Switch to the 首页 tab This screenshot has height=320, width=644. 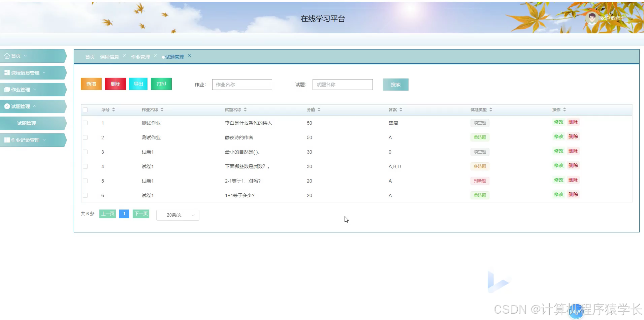pos(90,57)
